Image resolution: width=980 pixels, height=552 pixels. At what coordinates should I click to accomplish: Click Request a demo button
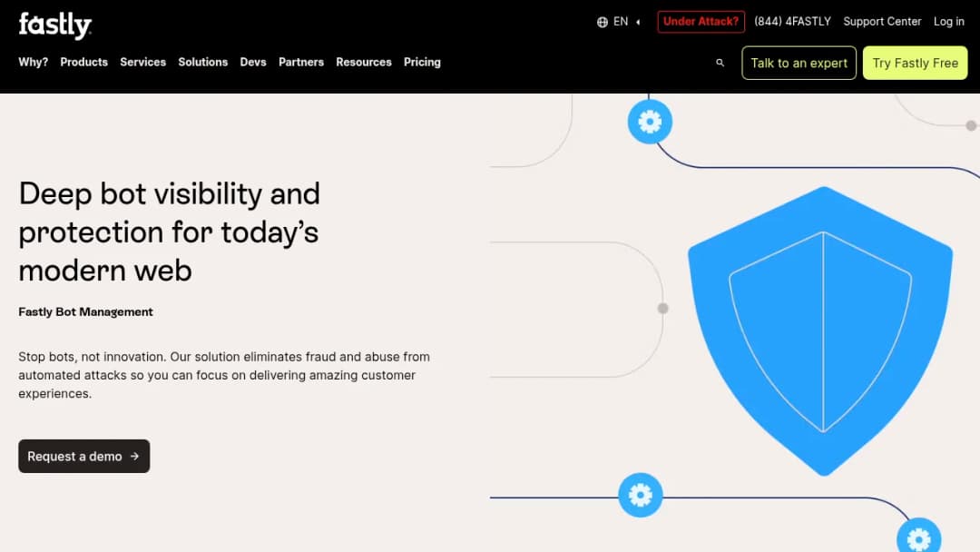pyautogui.click(x=83, y=457)
